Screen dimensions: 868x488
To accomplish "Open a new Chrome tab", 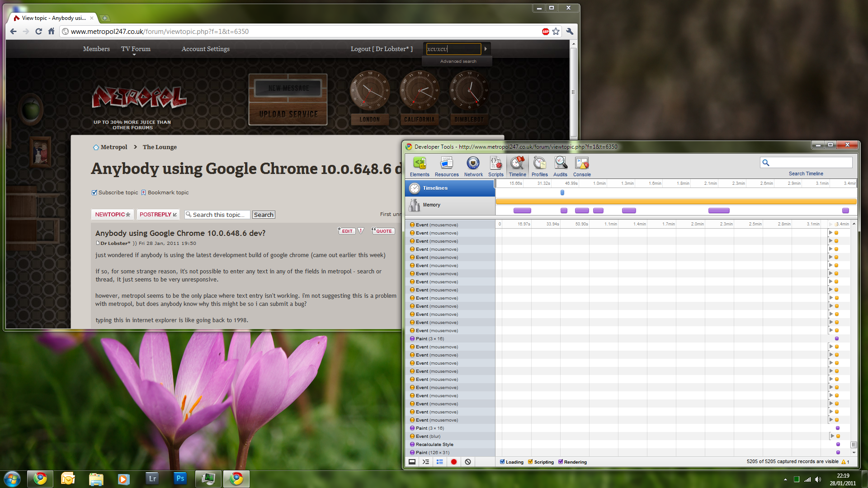I will pos(105,18).
